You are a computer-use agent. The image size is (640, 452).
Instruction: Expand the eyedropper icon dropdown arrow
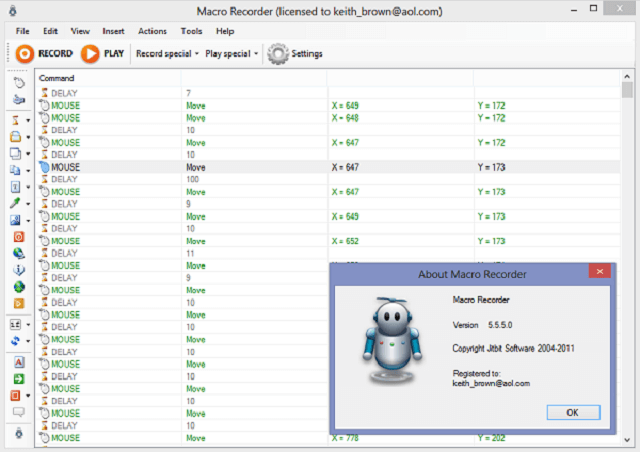point(28,204)
